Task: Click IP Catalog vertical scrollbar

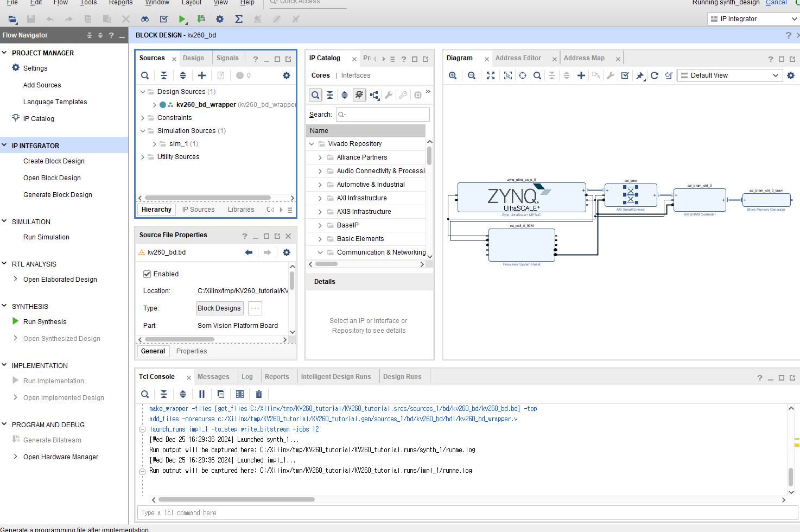Action: coord(429,155)
